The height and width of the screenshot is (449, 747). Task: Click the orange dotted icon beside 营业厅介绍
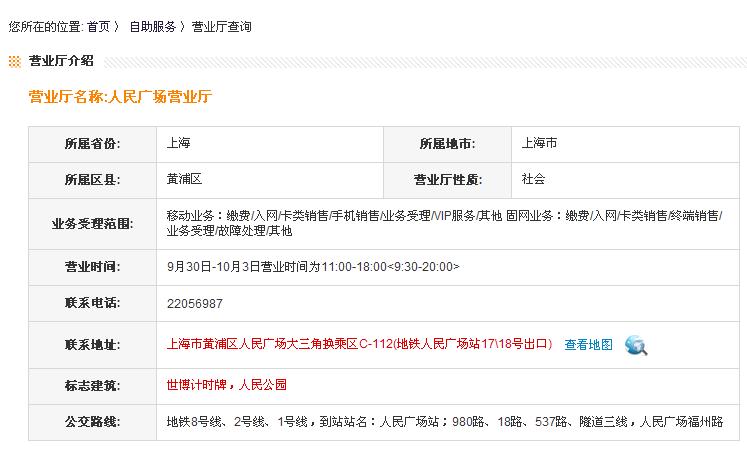(x=15, y=61)
